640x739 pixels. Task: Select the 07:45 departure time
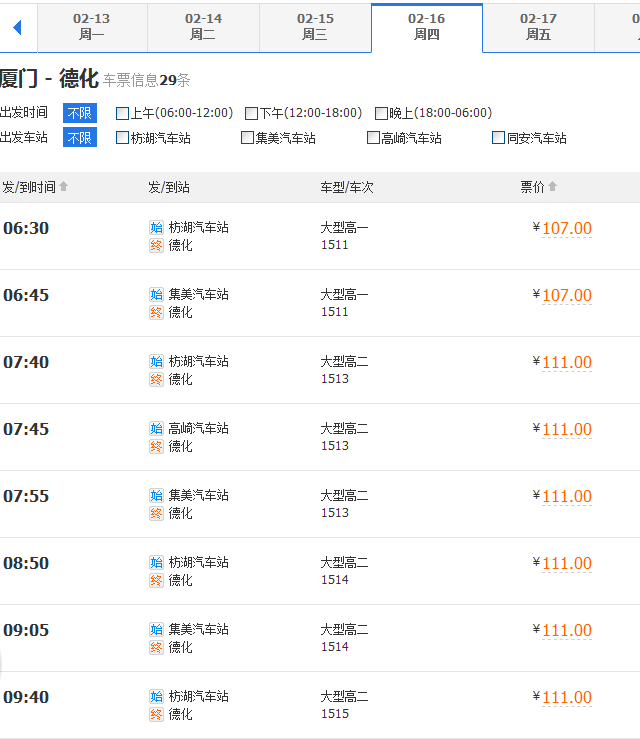tap(26, 429)
